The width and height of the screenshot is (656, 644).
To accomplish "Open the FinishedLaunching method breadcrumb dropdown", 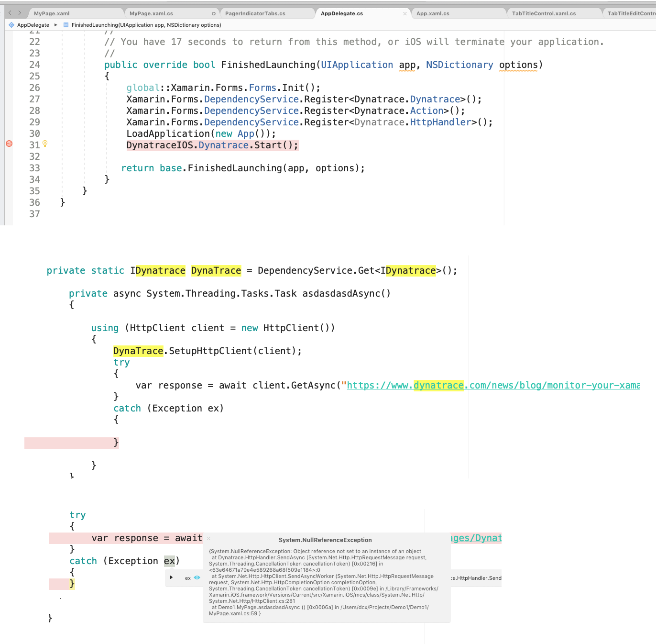I will pos(146,25).
